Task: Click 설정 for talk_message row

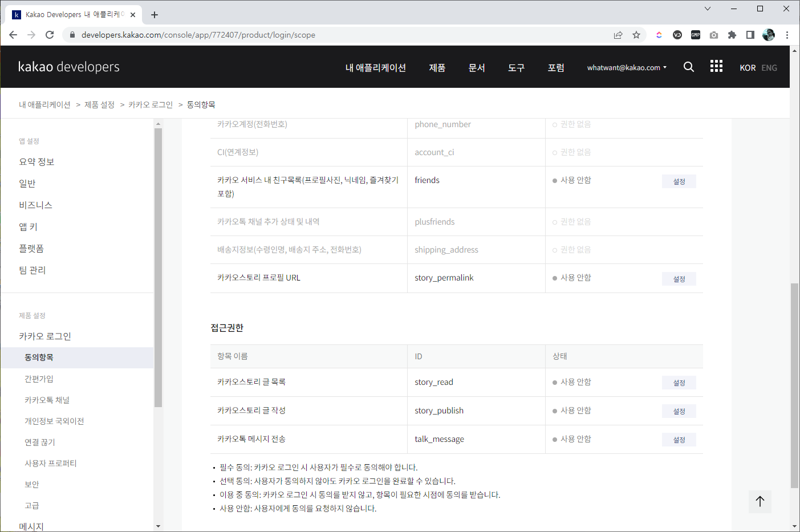Action: (679, 440)
